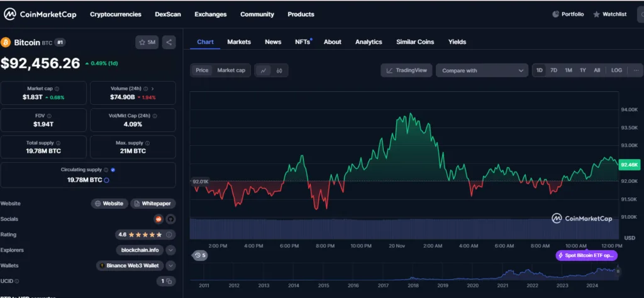This screenshot has width=644, height=298.
Task: Switch to the News tab
Action: (x=273, y=42)
